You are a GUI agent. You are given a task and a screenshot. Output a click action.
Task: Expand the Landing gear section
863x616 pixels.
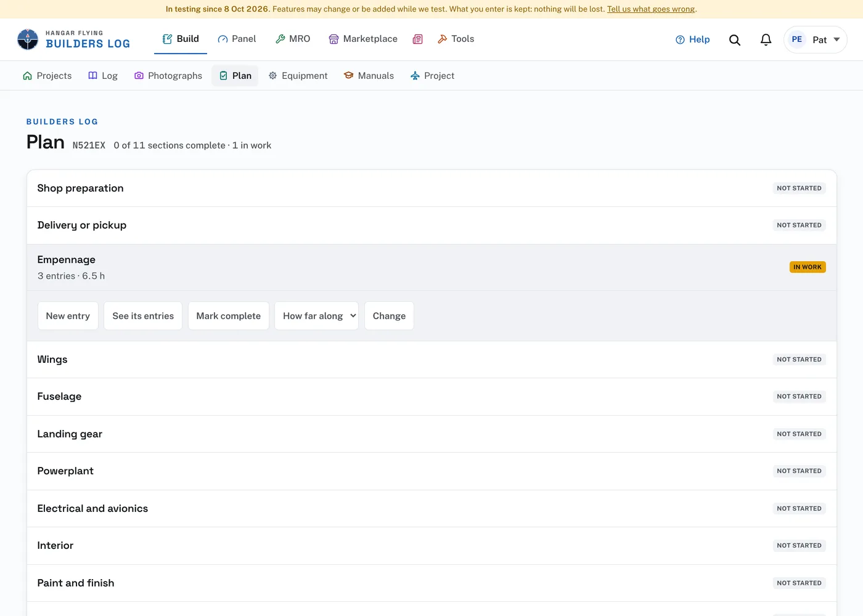point(431,434)
